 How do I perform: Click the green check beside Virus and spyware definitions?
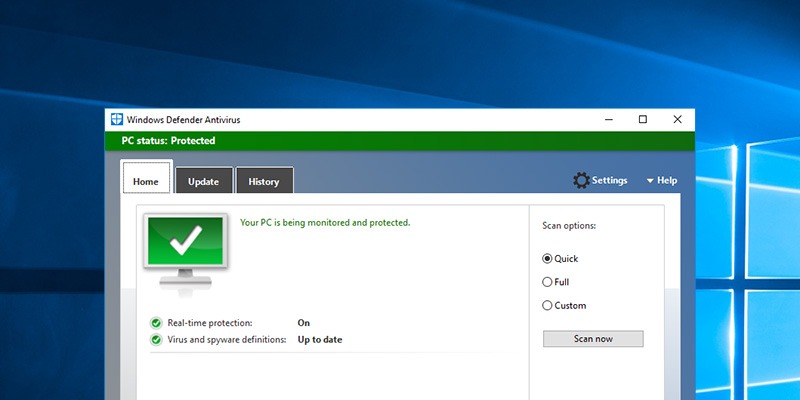click(156, 340)
